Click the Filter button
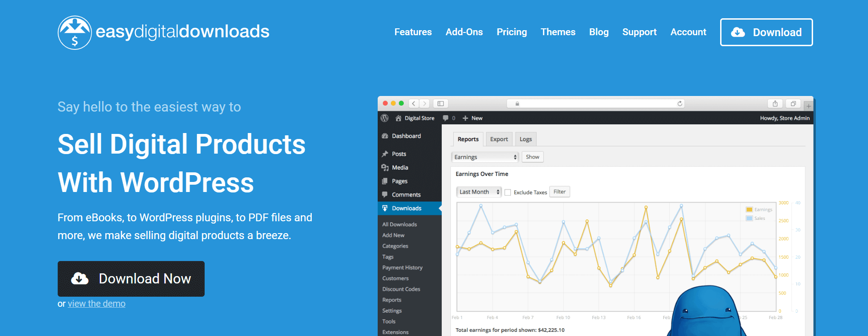 (559, 192)
